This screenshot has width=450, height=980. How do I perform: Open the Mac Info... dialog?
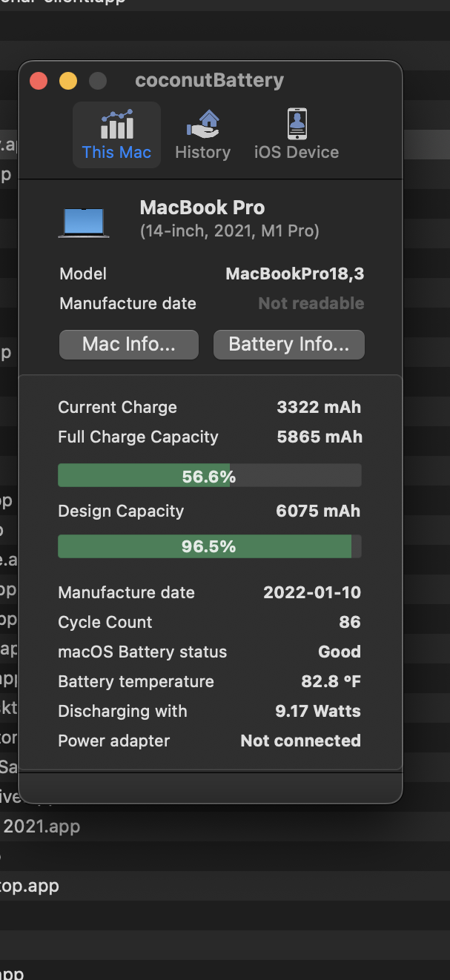[129, 345]
